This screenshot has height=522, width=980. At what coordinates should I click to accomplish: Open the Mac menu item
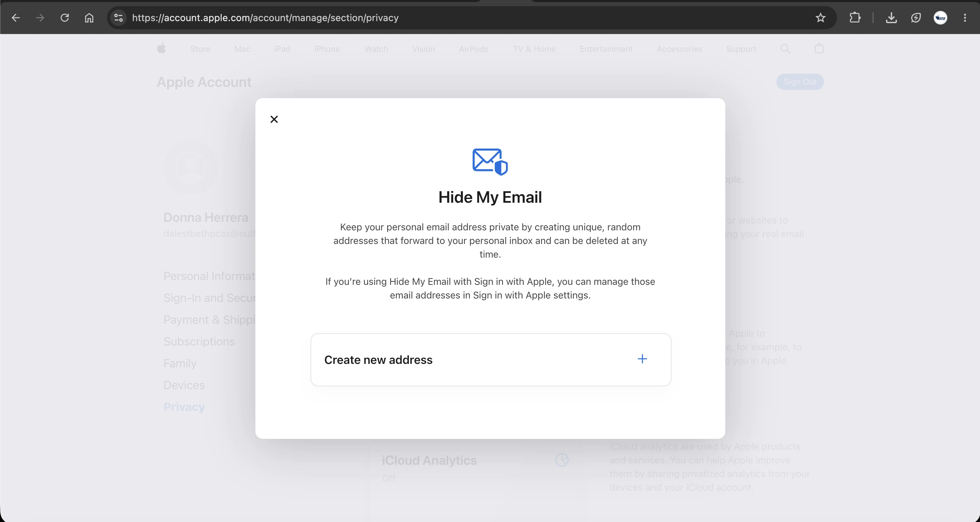(x=242, y=49)
